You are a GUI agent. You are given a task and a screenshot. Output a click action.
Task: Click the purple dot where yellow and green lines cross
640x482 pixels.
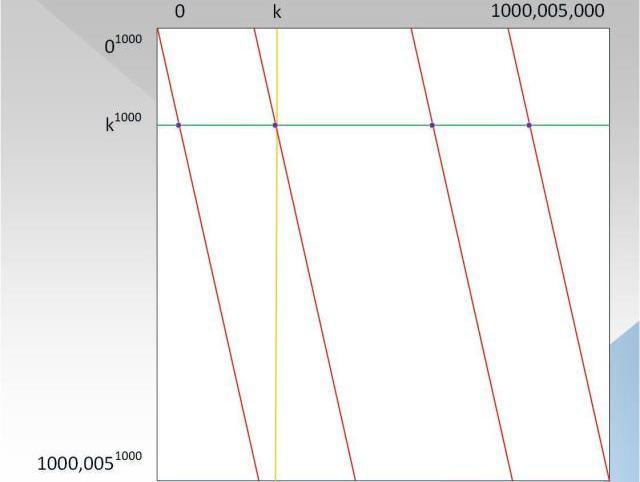pos(275,125)
